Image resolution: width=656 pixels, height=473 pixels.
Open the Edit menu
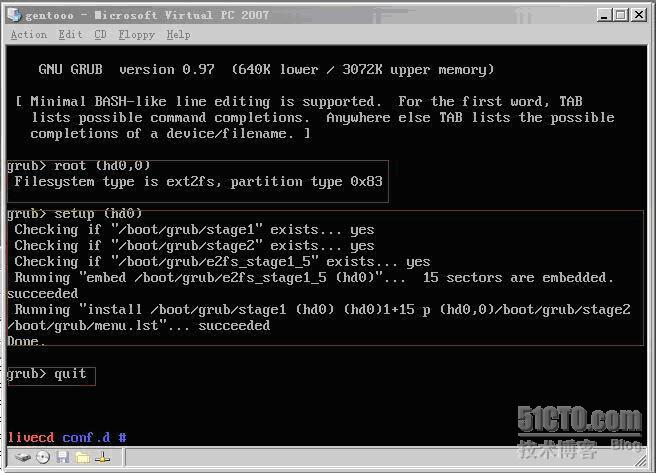point(70,35)
